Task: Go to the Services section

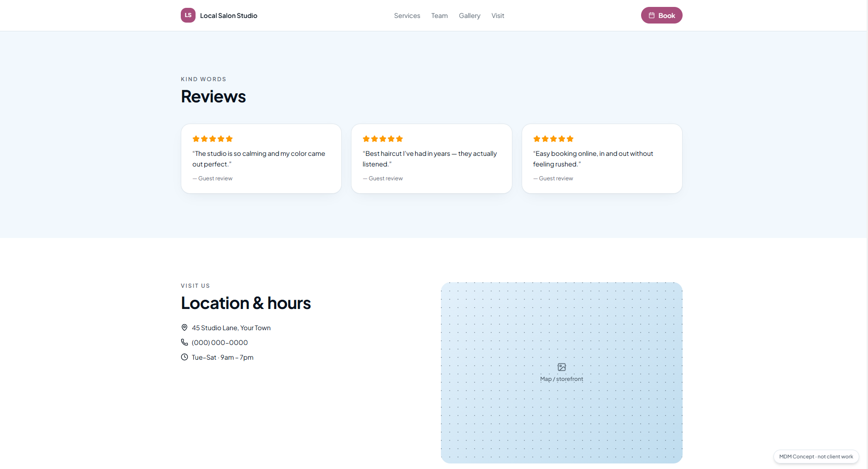Action: click(x=407, y=16)
